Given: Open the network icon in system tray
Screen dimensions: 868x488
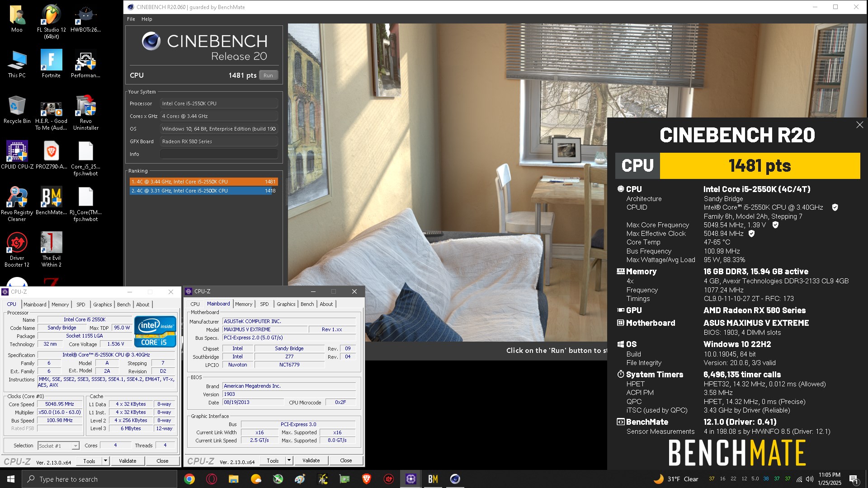Looking at the screenshot, I should tap(799, 479).
